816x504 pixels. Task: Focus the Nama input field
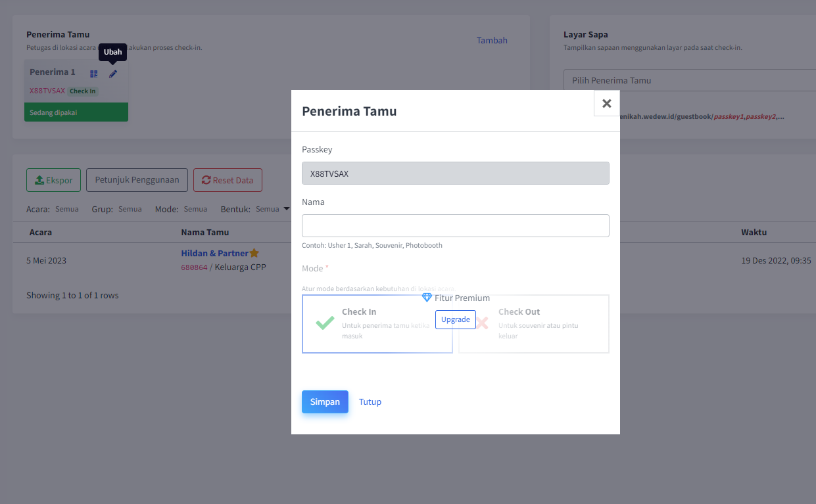[x=456, y=225]
